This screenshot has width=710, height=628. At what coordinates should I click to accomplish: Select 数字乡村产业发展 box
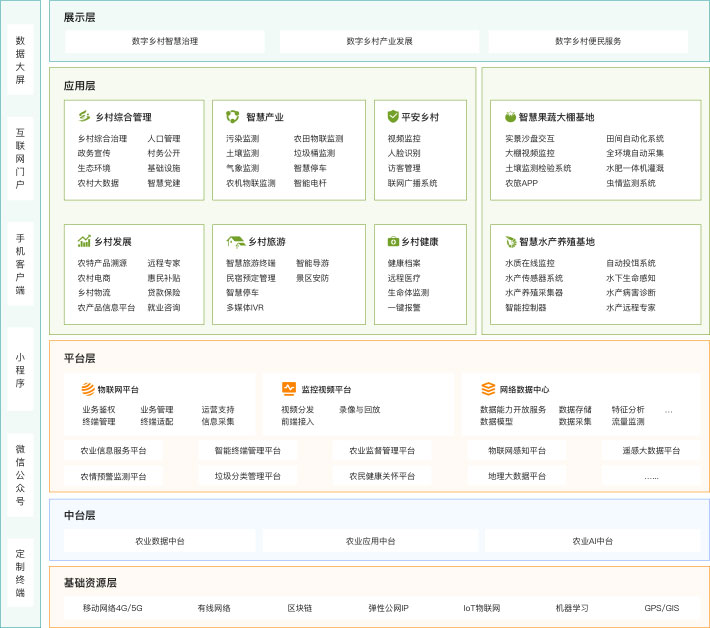[x=379, y=41]
